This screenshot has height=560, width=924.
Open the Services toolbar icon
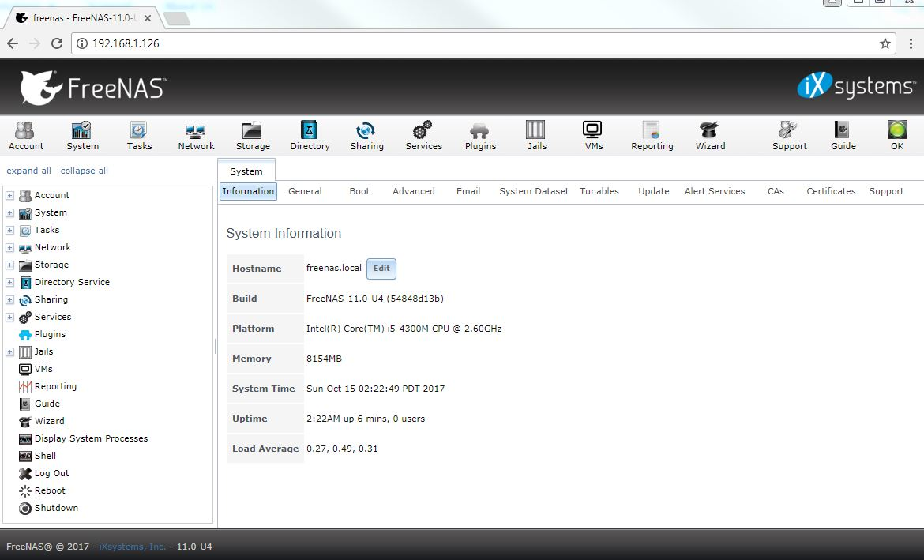[x=423, y=136]
